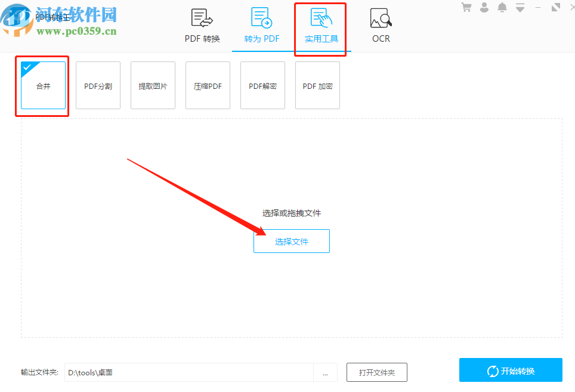This screenshot has height=392, width=575.
Task: Open the notification bell icon
Action: click(x=502, y=7)
